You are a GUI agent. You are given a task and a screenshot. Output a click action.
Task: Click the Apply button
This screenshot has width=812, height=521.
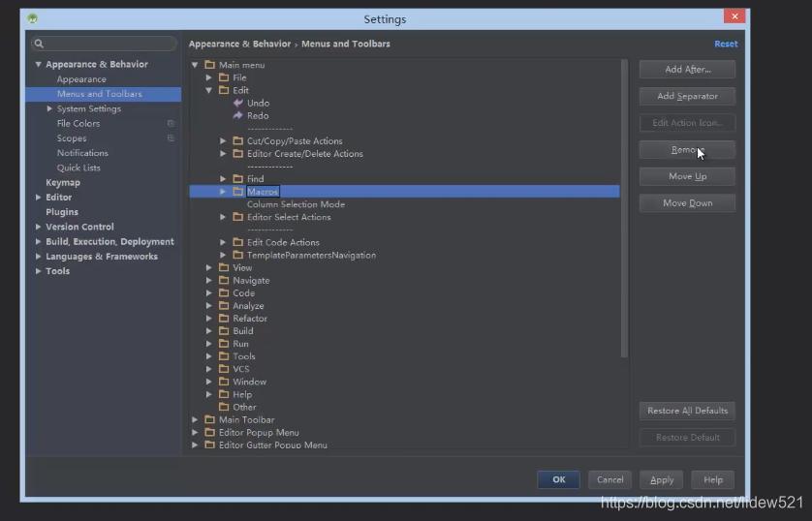tap(661, 479)
